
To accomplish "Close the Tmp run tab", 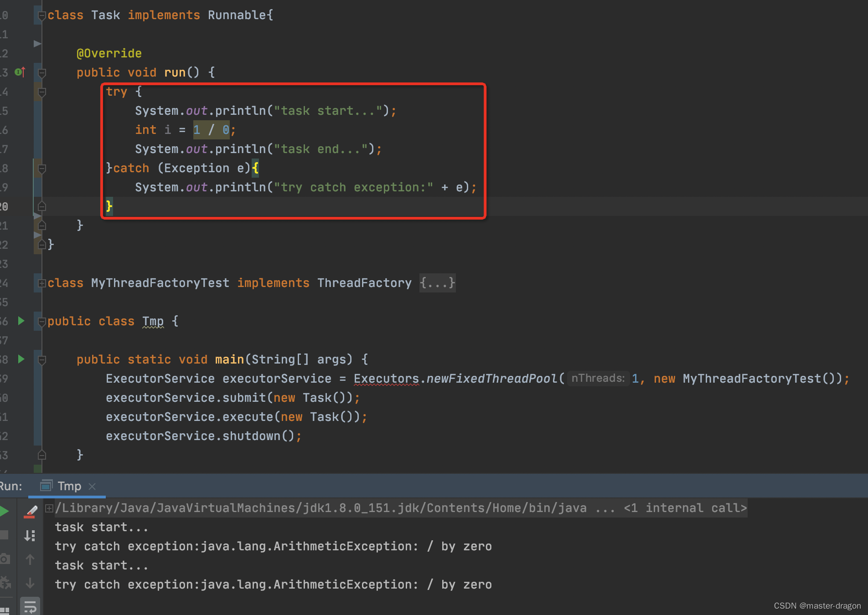I will click(x=92, y=487).
